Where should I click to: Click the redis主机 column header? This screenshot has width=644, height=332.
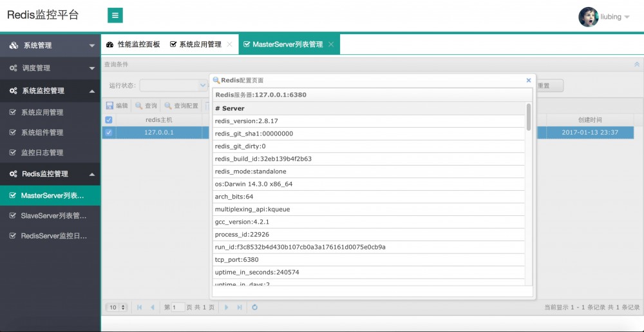pos(159,120)
